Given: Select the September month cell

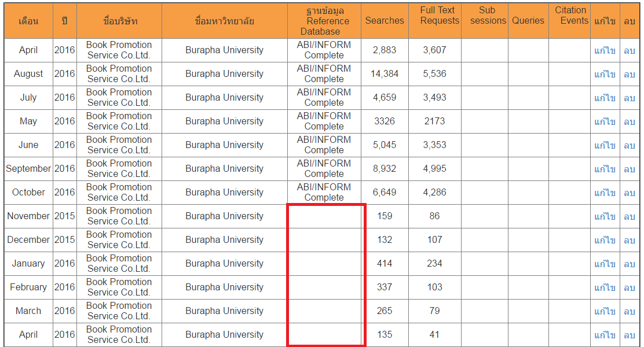Looking at the screenshot, I should coord(28,169).
